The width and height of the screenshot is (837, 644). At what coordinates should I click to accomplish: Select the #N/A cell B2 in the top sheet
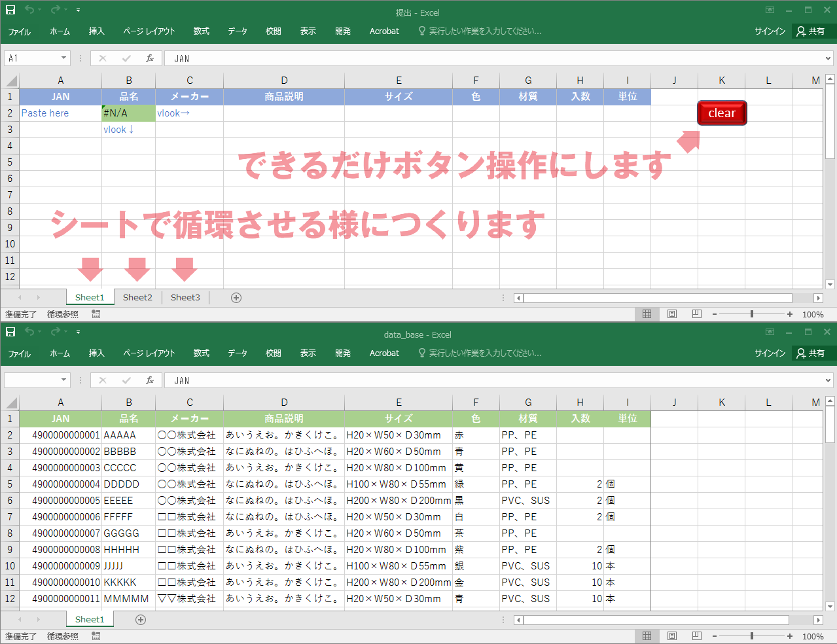(128, 113)
